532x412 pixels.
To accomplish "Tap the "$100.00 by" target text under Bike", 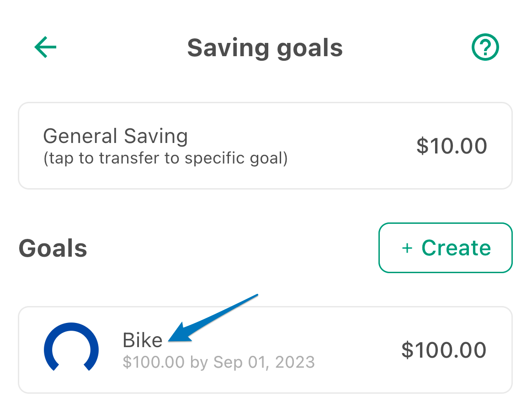I will 165,362.
